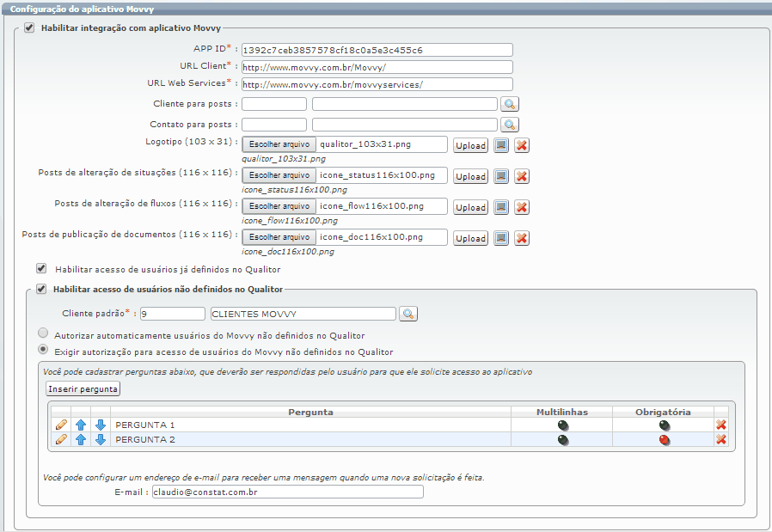Click Upload for the situações post icon
Viewport: 772px width, 532px height.
point(470,176)
